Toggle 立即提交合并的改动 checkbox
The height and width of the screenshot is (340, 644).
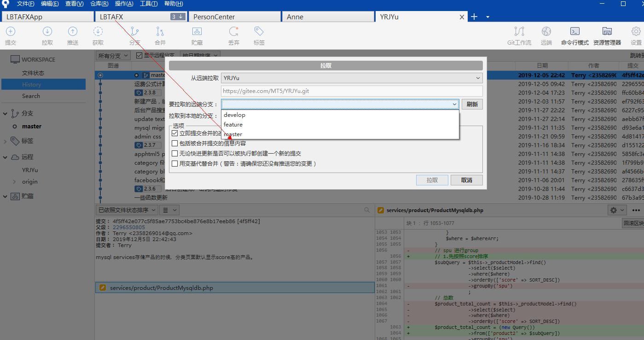click(174, 133)
